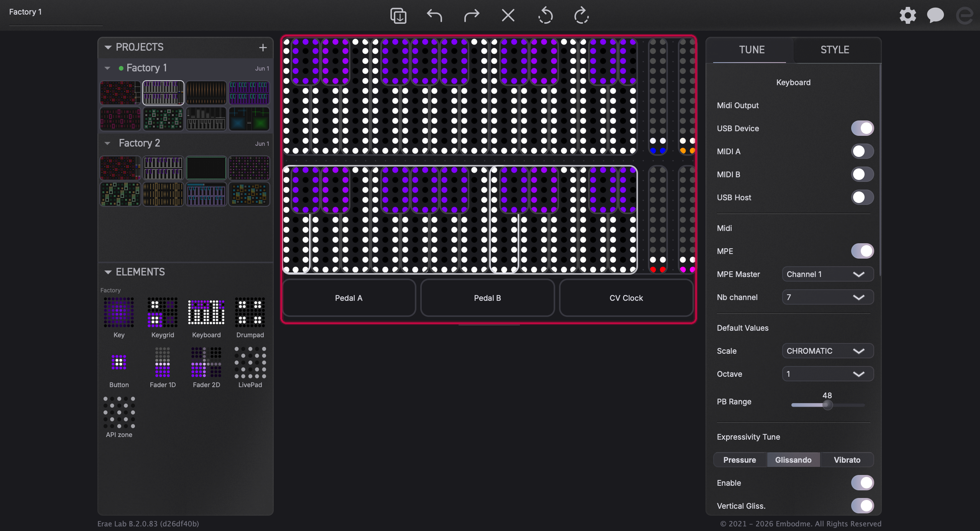Enable USB Host output
Screen dimensions: 980x531
coord(862,197)
